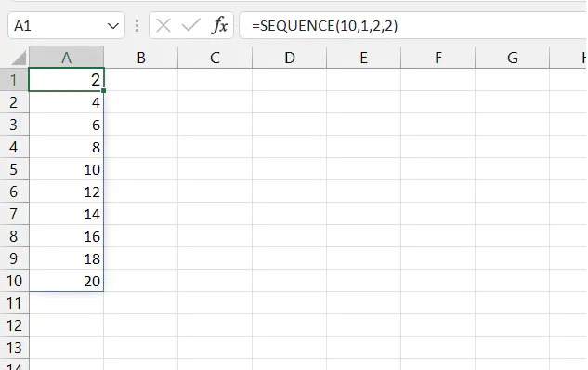Select row 13 header
588x370 pixels.
14,348
